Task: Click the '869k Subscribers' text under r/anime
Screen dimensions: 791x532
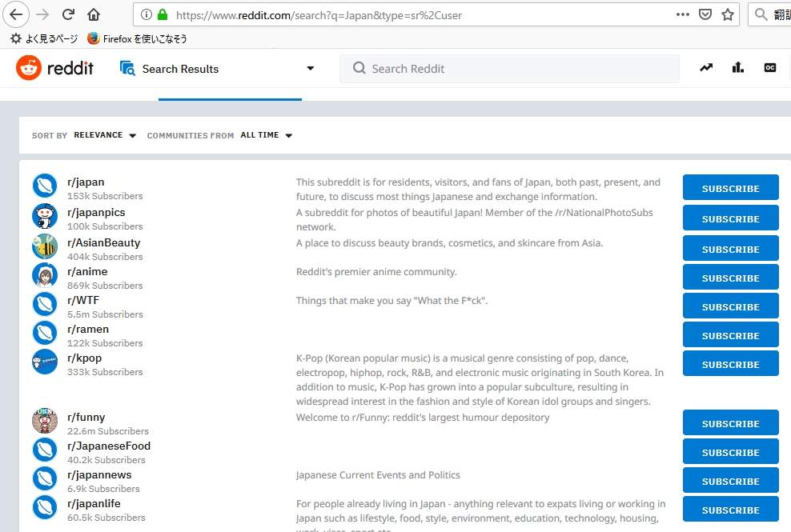Action: point(105,286)
